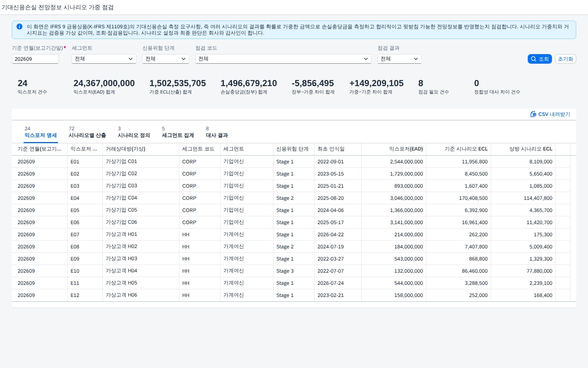588x368 pixels.
Task: Click the 기준 시나리오 ECL column header
Action: click(458, 149)
